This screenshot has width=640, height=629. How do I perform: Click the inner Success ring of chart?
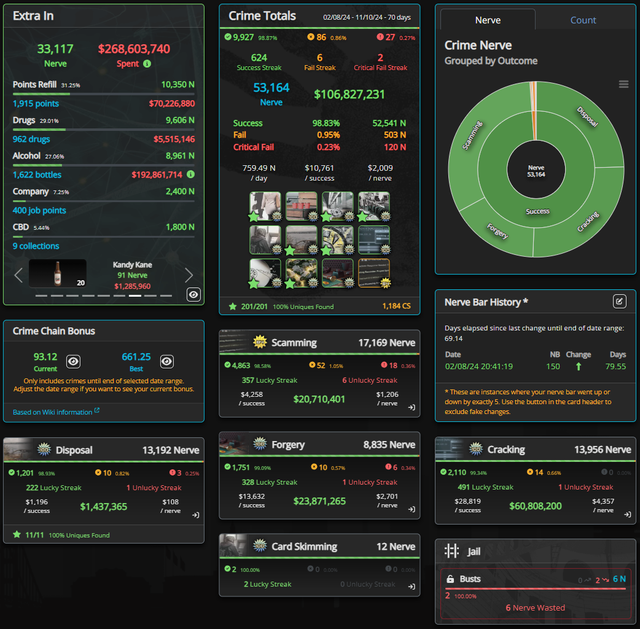tap(537, 211)
